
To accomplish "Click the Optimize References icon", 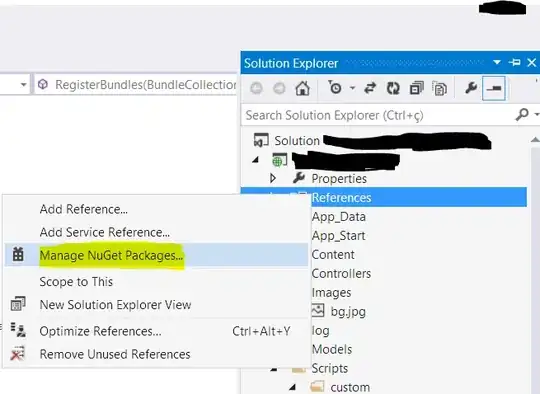I will (x=18, y=330).
